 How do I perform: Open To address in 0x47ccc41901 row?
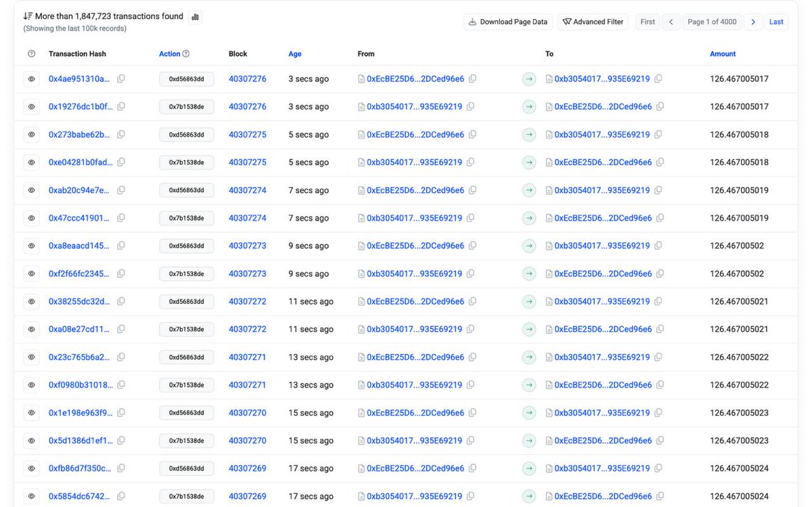point(603,218)
